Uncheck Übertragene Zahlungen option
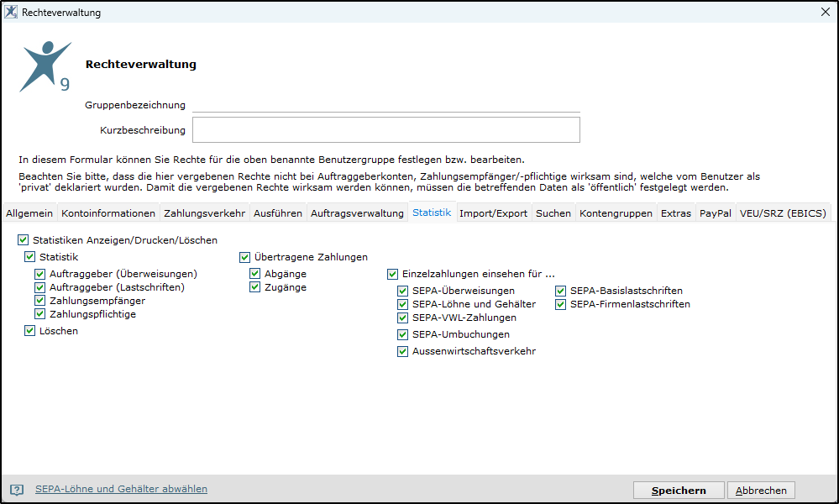The image size is (839, 504). [x=244, y=257]
